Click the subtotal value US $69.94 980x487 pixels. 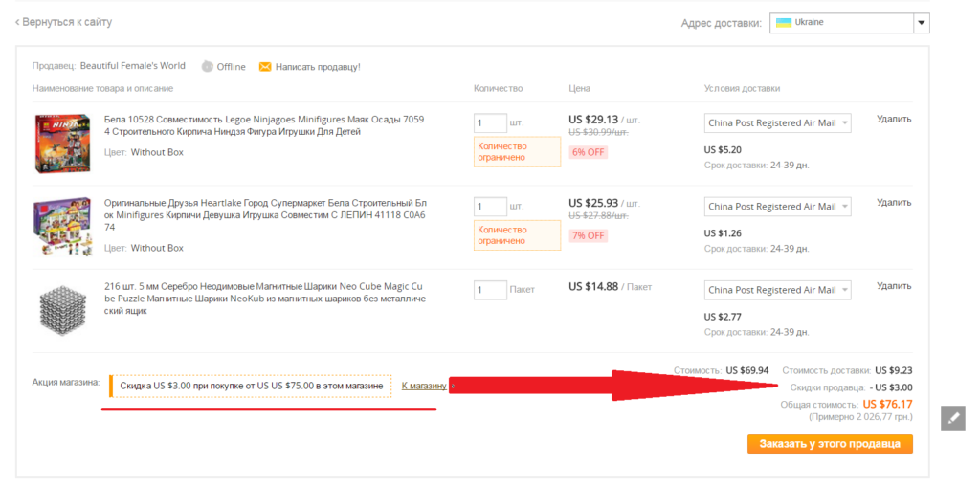click(x=747, y=370)
